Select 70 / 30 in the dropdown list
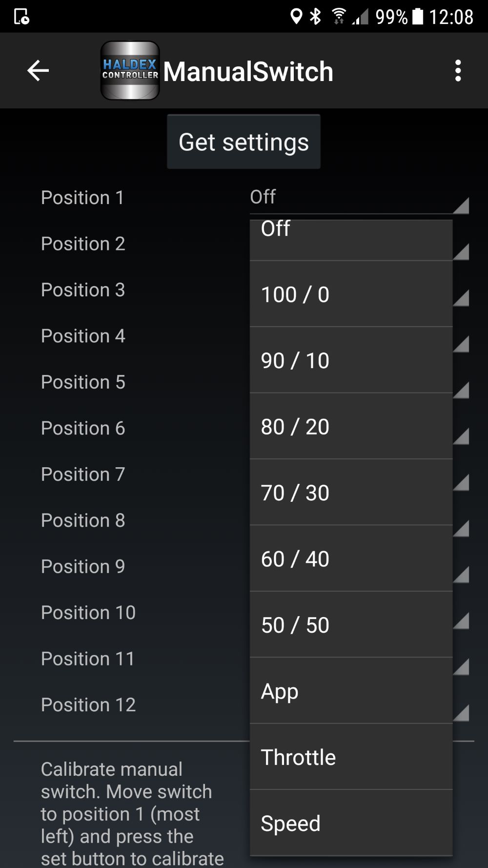Image resolution: width=488 pixels, height=868 pixels. coord(351,493)
